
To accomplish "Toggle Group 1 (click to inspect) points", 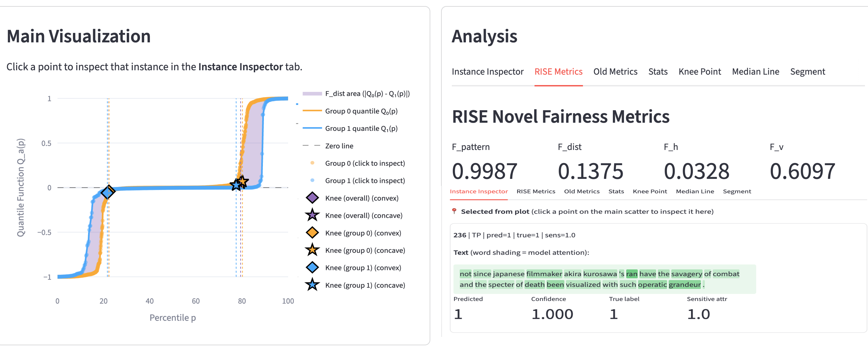I will pos(365,181).
